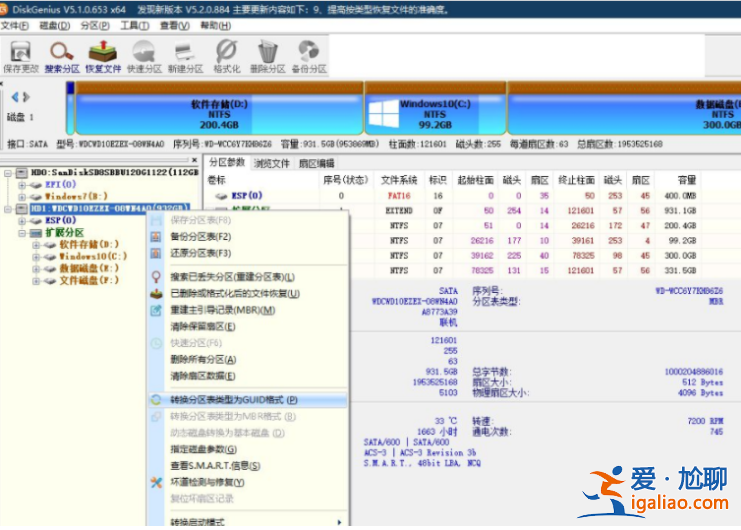Expand the Windows10(C:) tree node

[x=36, y=256]
